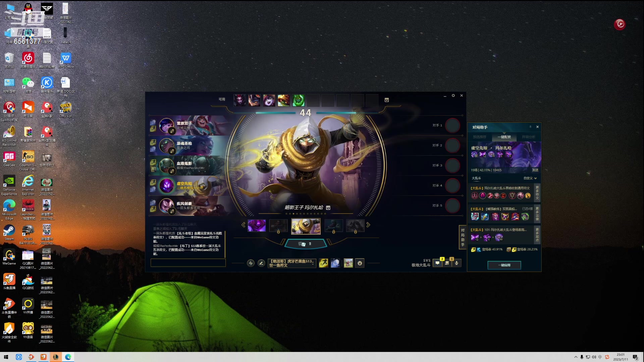
Task: Click the 一键应用 button
Action: [504, 265]
